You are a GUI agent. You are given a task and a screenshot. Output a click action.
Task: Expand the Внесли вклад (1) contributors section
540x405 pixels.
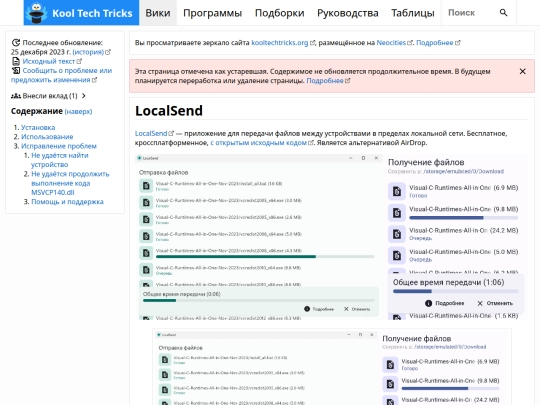click(x=48, y=96)
